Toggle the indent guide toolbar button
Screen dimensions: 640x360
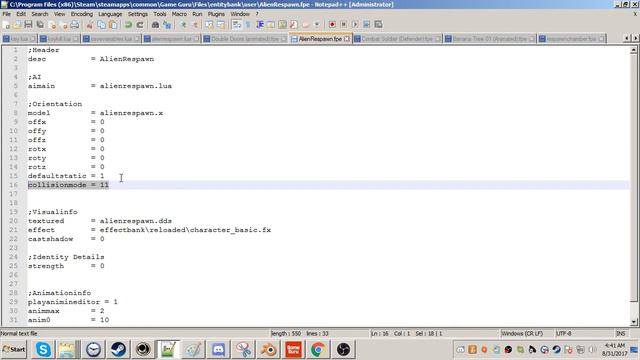point(260,25)
